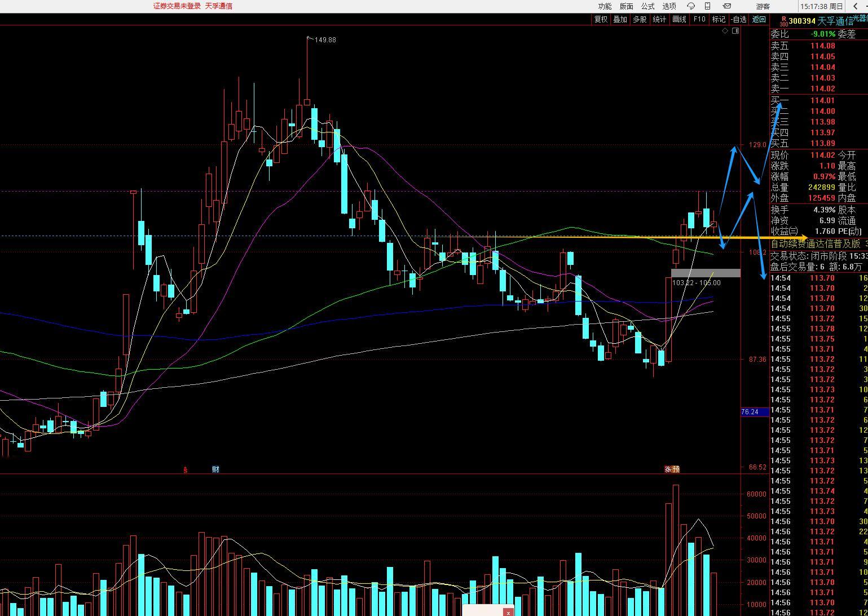The height and width of the screenshot is (616, 868).
Task: Close the small popup with red x
Action: coord(508,613)
